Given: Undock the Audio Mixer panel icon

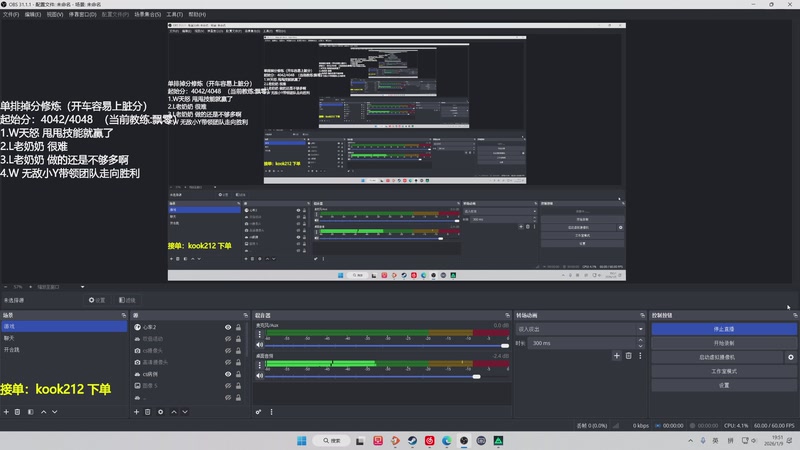Looking at the screenshot, I should [507, 315].
